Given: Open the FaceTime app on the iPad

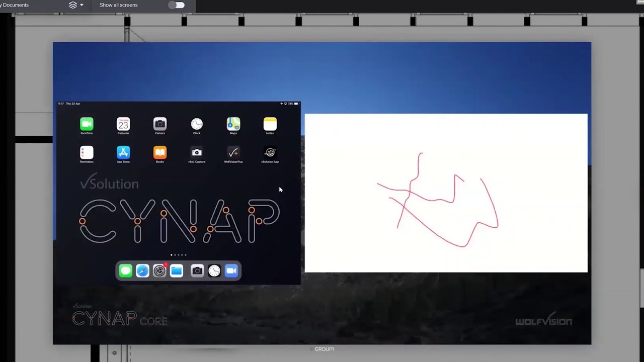Looking at the screenshot, I should (x=87, y=124).
